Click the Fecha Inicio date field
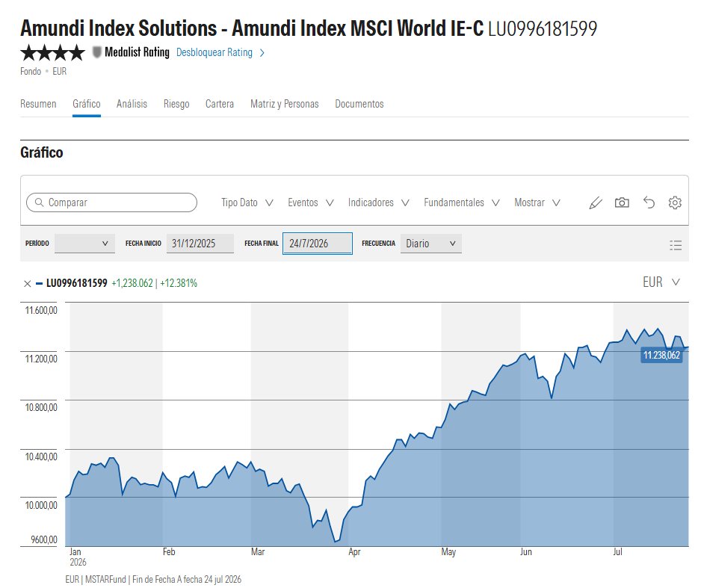Image resolution: width=701 pixels, height=588 pixels. [200, 244]
